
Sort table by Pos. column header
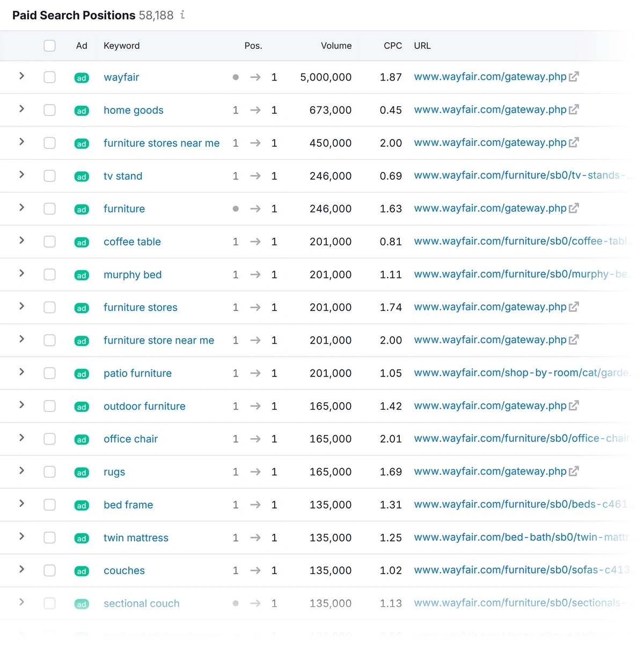tap(253, 46)
